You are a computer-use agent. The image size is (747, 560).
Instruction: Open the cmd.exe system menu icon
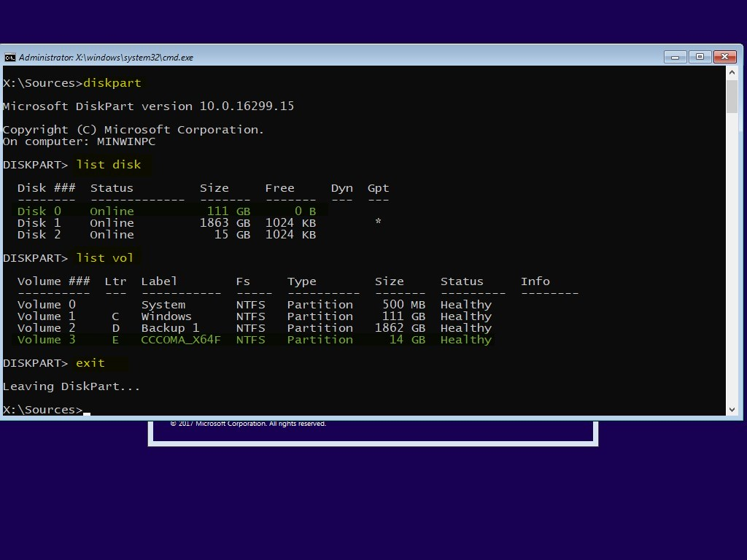10,57
